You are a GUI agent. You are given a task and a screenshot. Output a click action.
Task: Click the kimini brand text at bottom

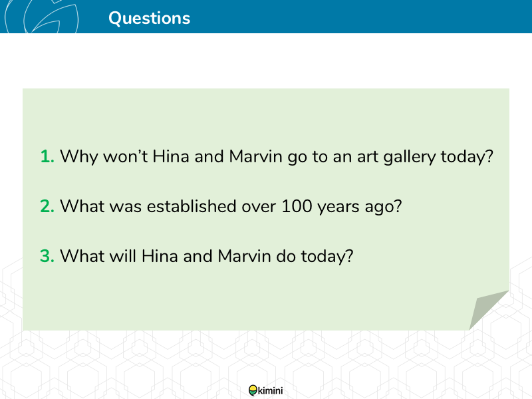pos(270,390)
